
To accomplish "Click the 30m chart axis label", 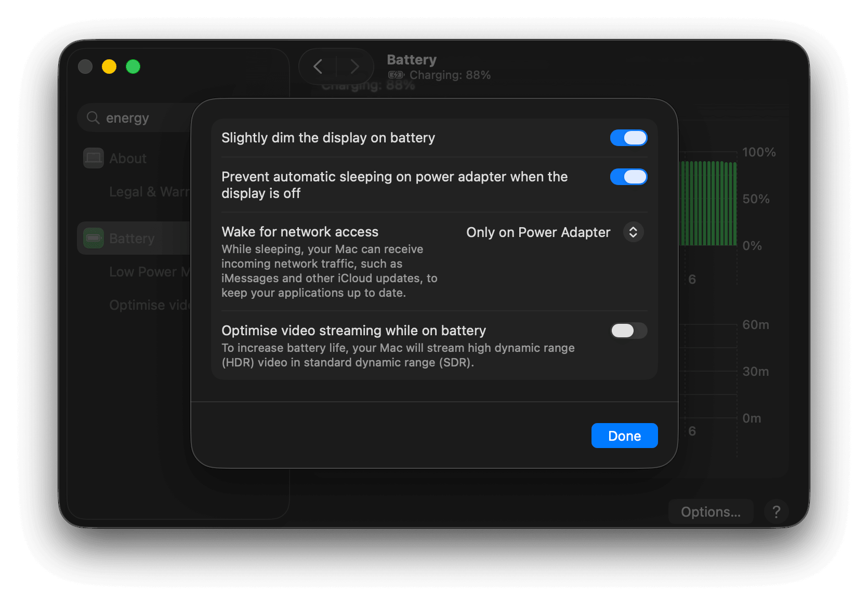I will pyautogui.click(x=756, y=372).
